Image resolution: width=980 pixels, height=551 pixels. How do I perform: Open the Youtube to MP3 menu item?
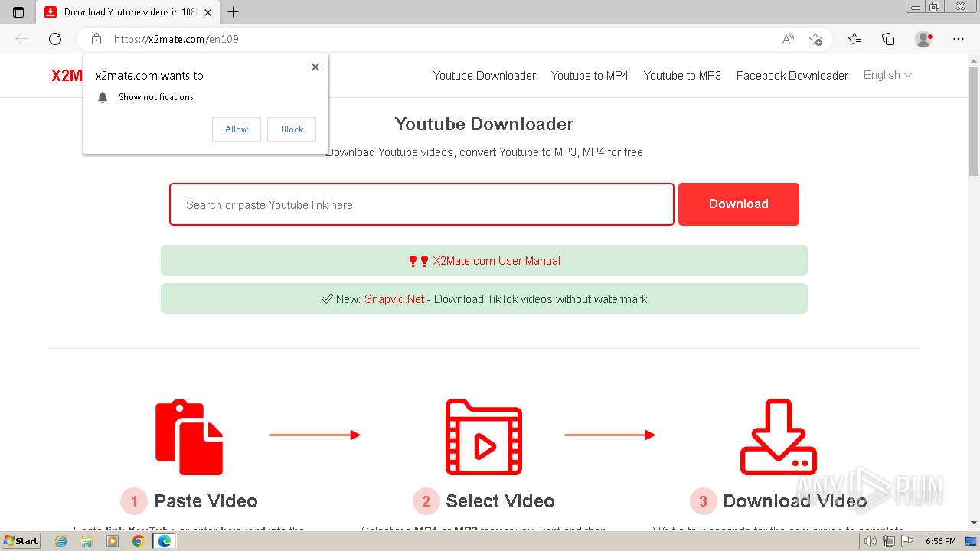682,76
